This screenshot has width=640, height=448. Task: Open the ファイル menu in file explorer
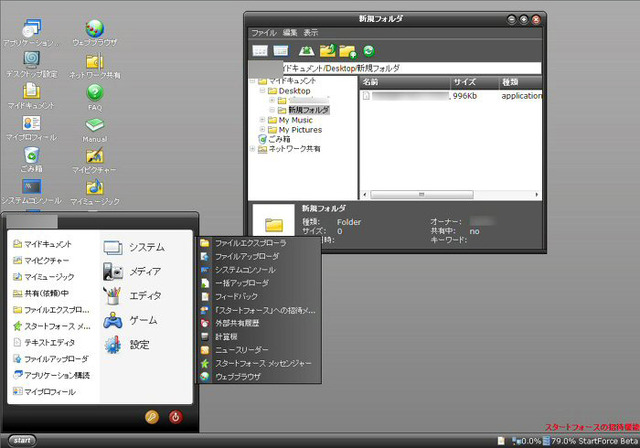tap(263, 33)
